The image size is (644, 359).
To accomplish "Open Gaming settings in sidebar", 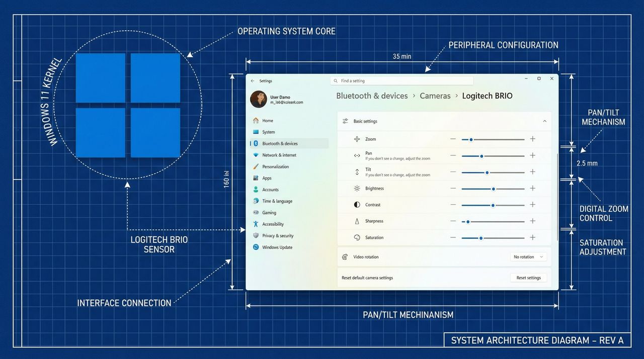I will coord(289,213).
